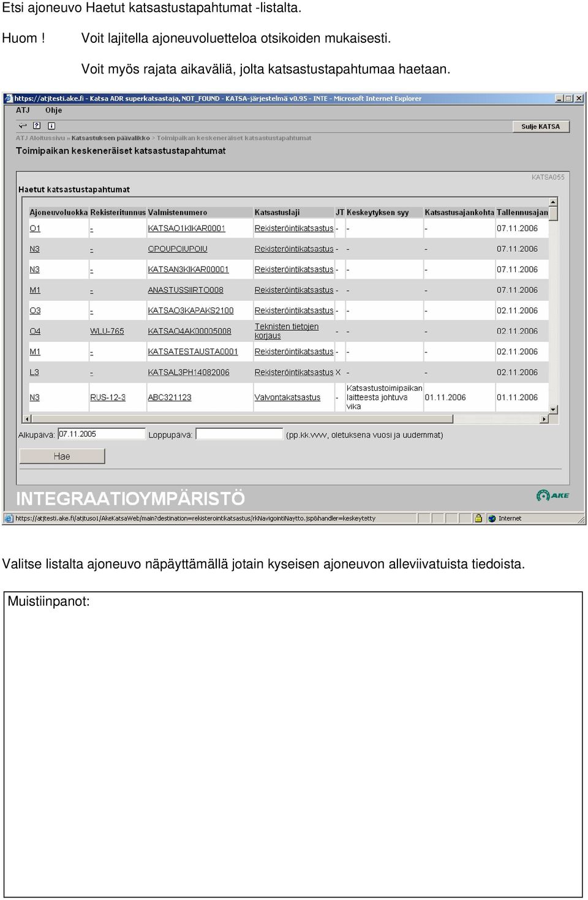
Task: Click the Internet zone globe icon
Action: coord(491,518)
